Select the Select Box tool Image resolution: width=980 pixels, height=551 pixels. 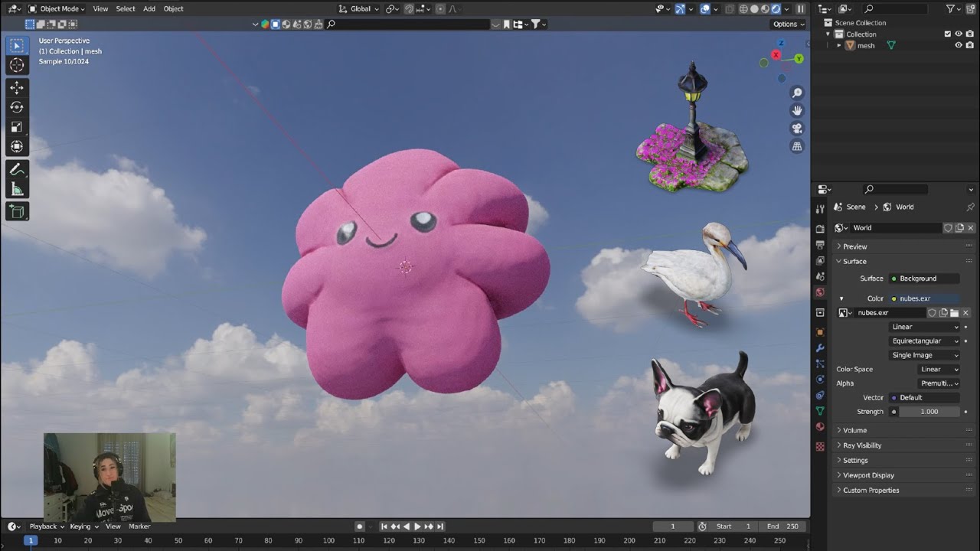pyautogui.click(x=17, y=46)
